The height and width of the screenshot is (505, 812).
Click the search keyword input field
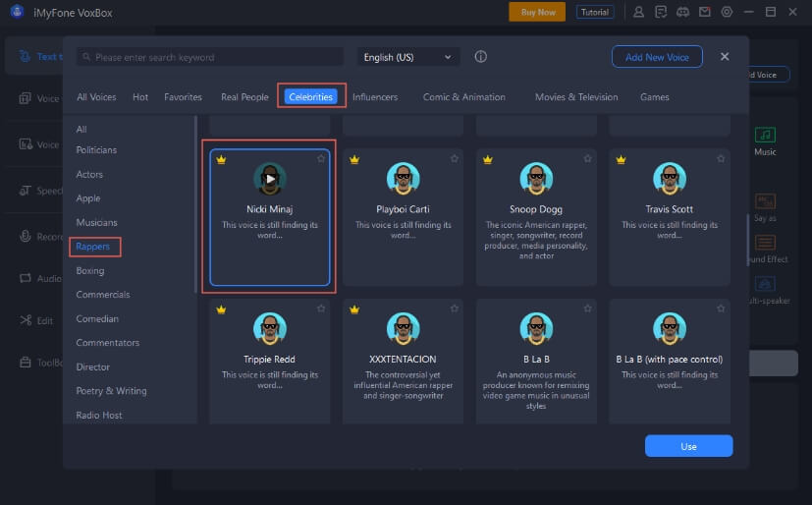(210, 57)
